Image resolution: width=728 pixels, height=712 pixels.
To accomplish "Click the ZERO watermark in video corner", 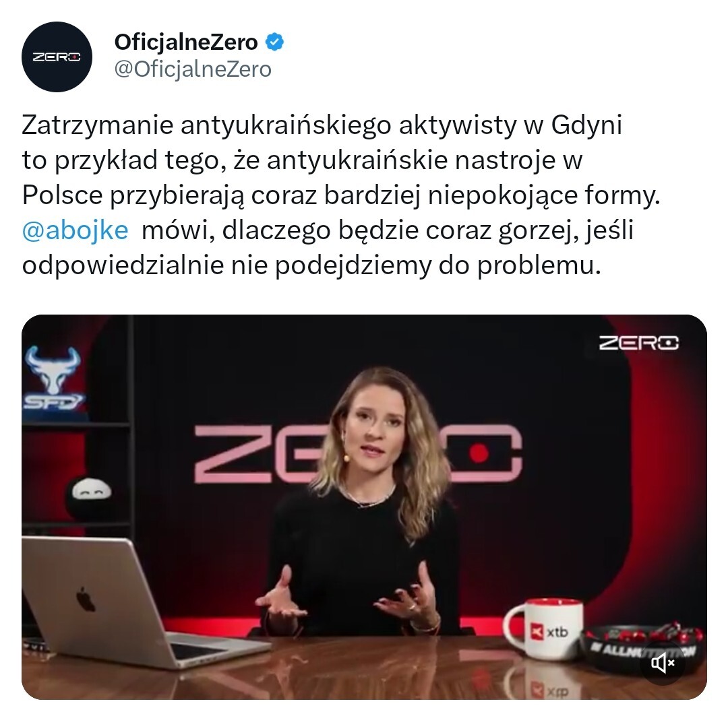I will [638, 344].
